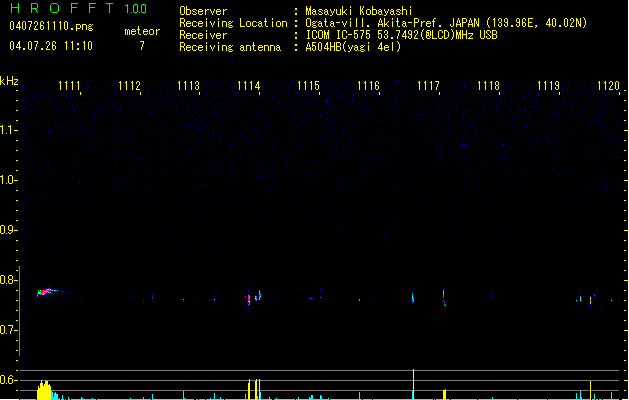
Task: Click frequency axis label 0.9
Action: 7,230
